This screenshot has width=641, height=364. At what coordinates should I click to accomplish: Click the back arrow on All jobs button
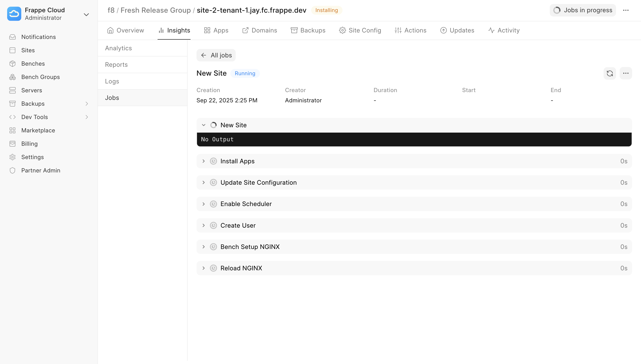tap(203, 55)
